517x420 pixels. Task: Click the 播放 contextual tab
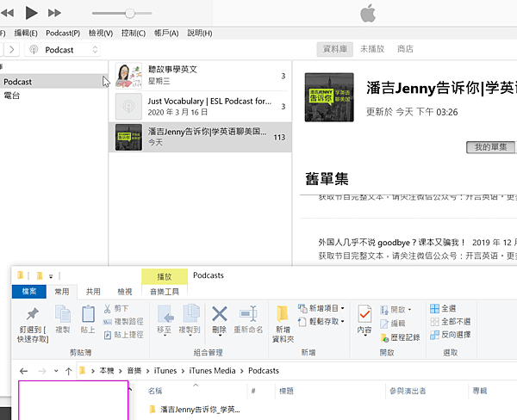coord(165,277)
